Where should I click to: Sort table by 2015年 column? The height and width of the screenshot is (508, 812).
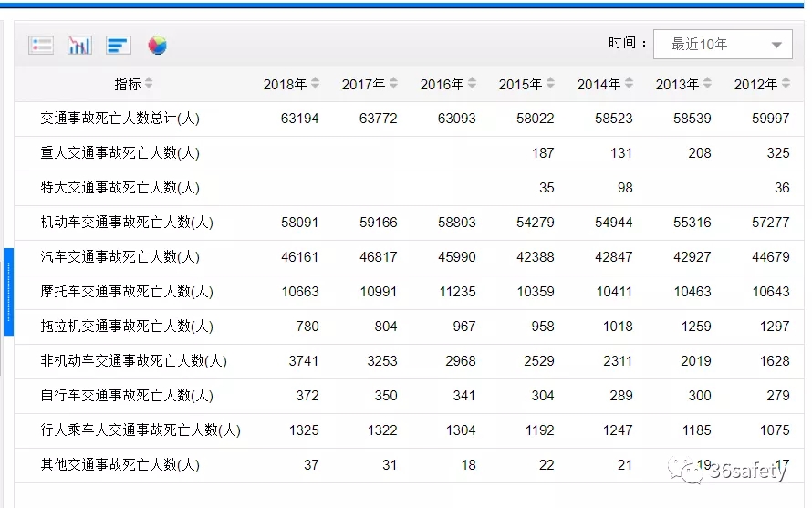[x=551, y=83]
